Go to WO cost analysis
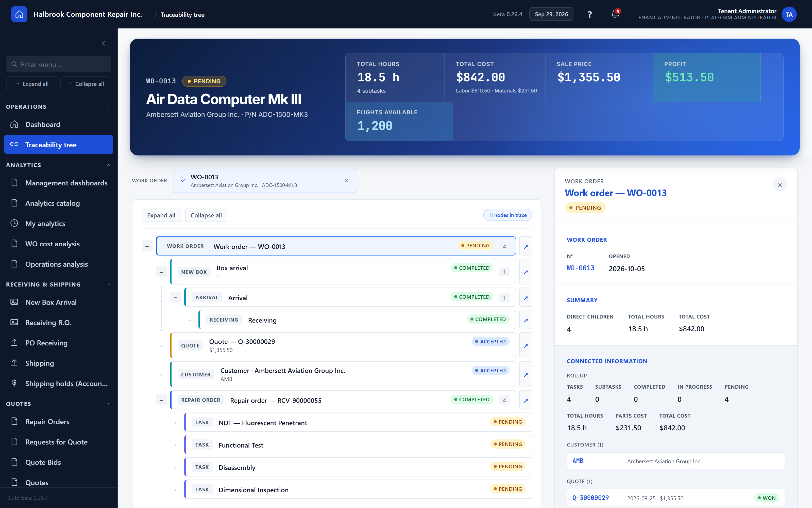 point(58,244)
